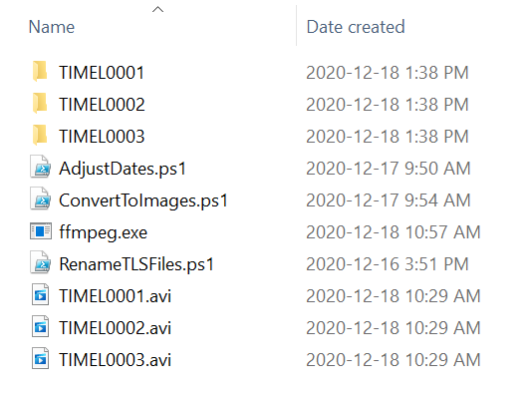Click the column divider between Name and Date
This screenshot has width=532, height=396.
coord(297,26)
